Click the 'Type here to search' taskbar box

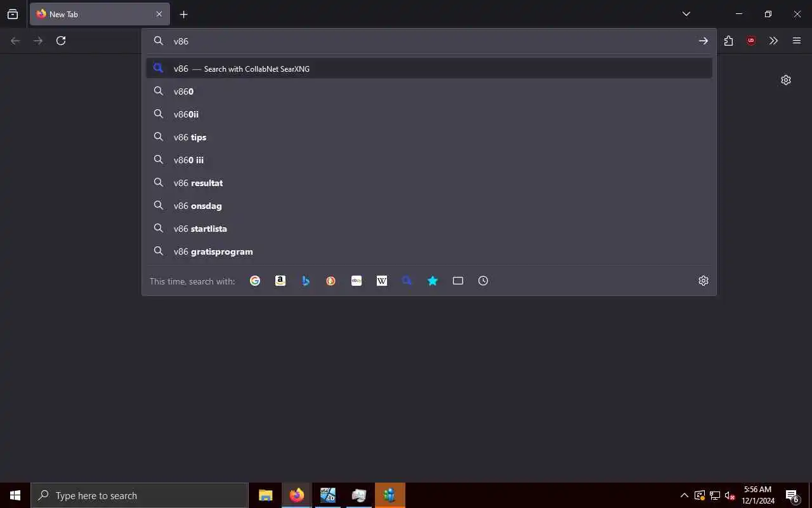(140, 495)
